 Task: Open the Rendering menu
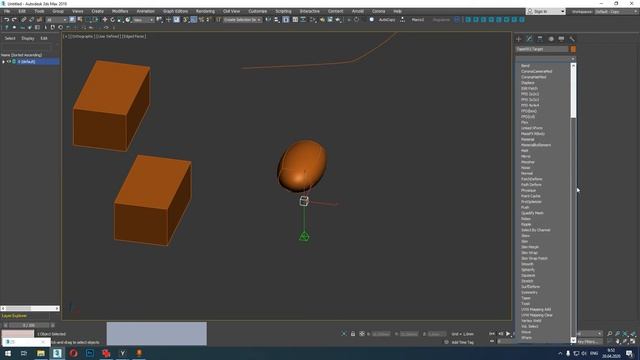pyautogui.click(x=205, y=11)
